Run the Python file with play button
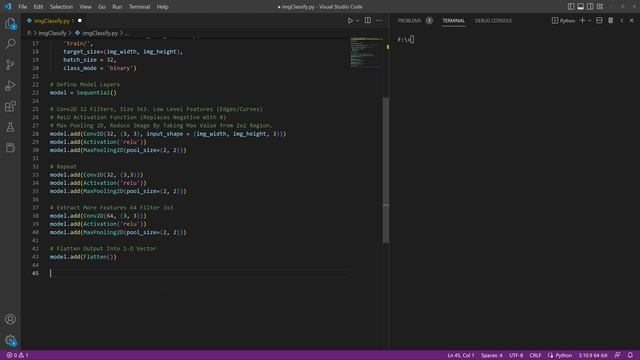This screenshot has width=640, height=360. pos(350,20)
